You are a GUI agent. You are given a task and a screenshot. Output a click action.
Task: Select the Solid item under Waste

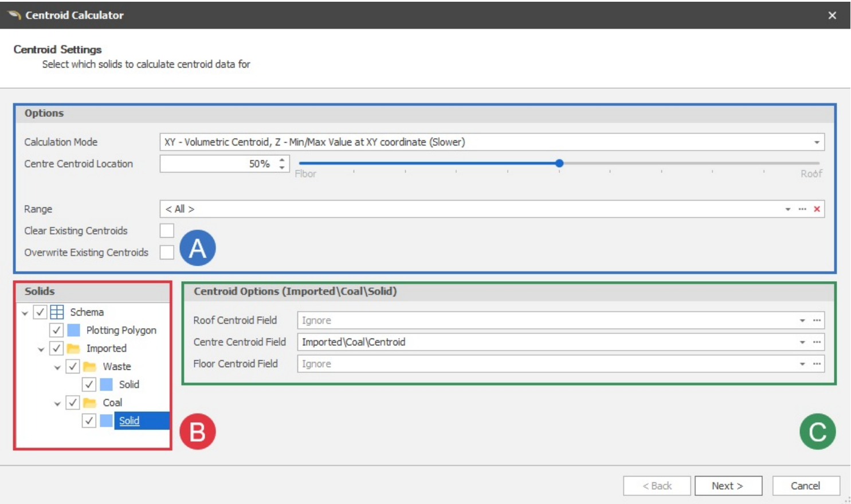[129, 384]
